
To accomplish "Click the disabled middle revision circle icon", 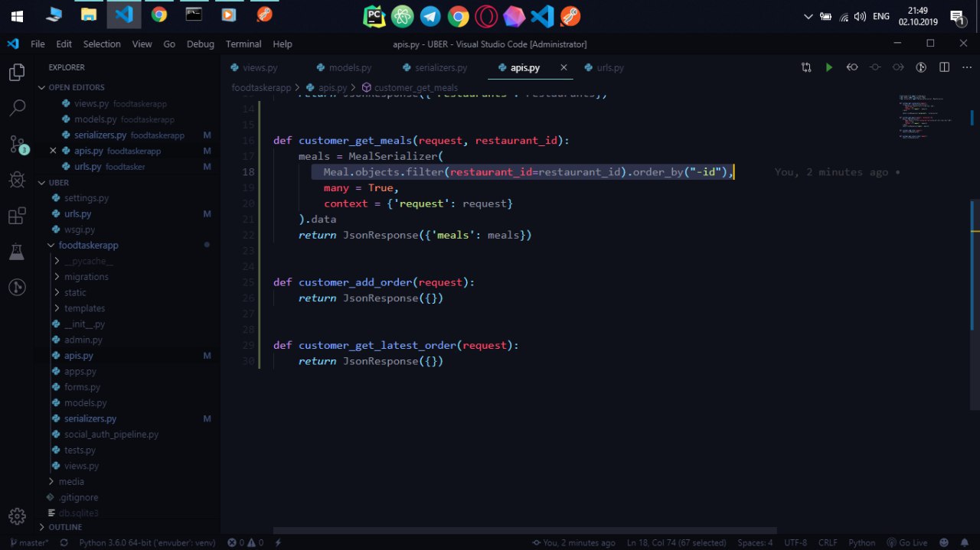I will (875, 67).
